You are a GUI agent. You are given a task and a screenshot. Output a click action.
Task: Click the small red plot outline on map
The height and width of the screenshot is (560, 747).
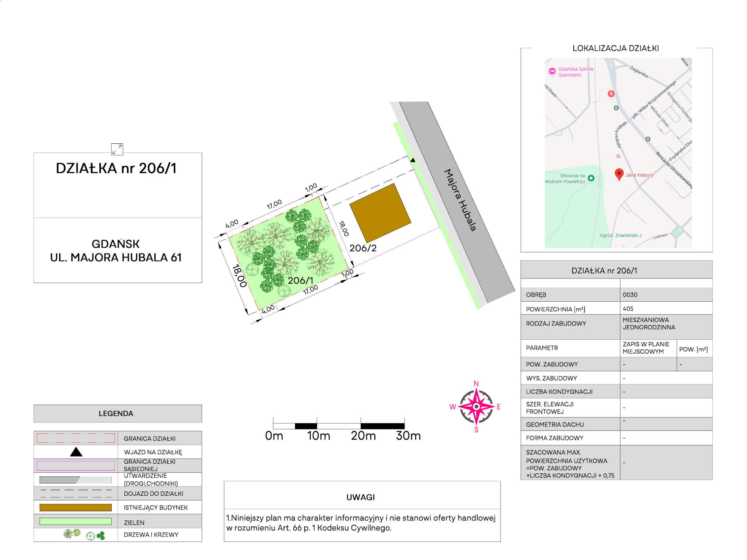click(618, 156)
